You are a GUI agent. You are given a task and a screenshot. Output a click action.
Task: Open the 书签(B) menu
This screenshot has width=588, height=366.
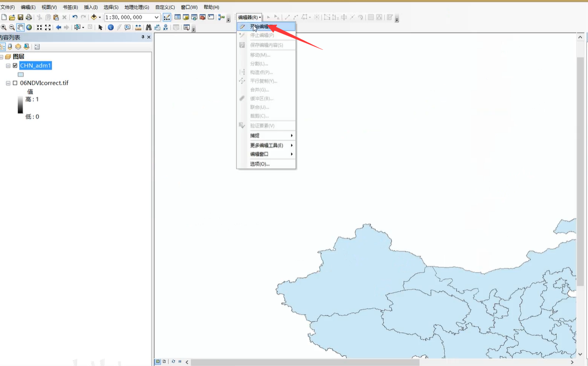click(70, 7)
